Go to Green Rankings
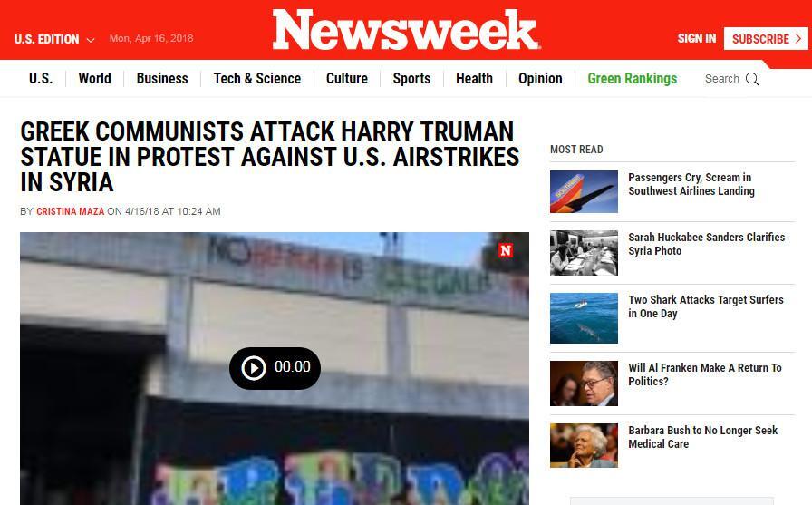This screenshot has height=505, width=812. click(x=633, y=78)
